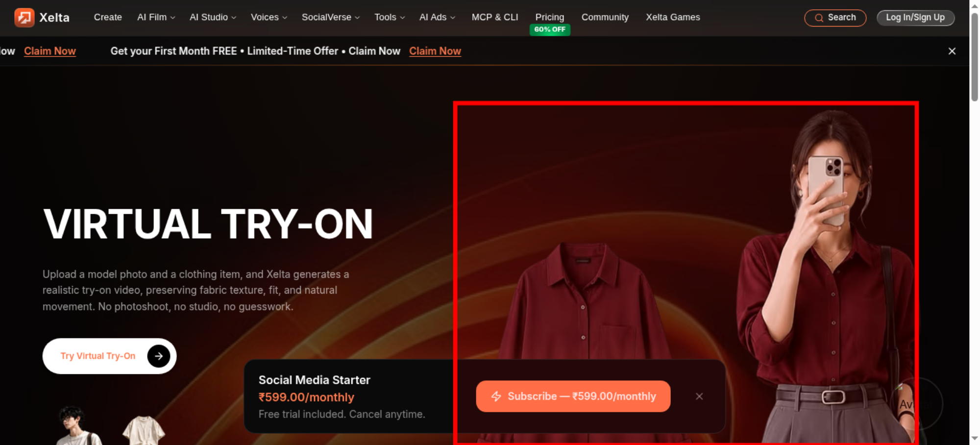Click the page vertical scrollbar thumb

[975, 56]
